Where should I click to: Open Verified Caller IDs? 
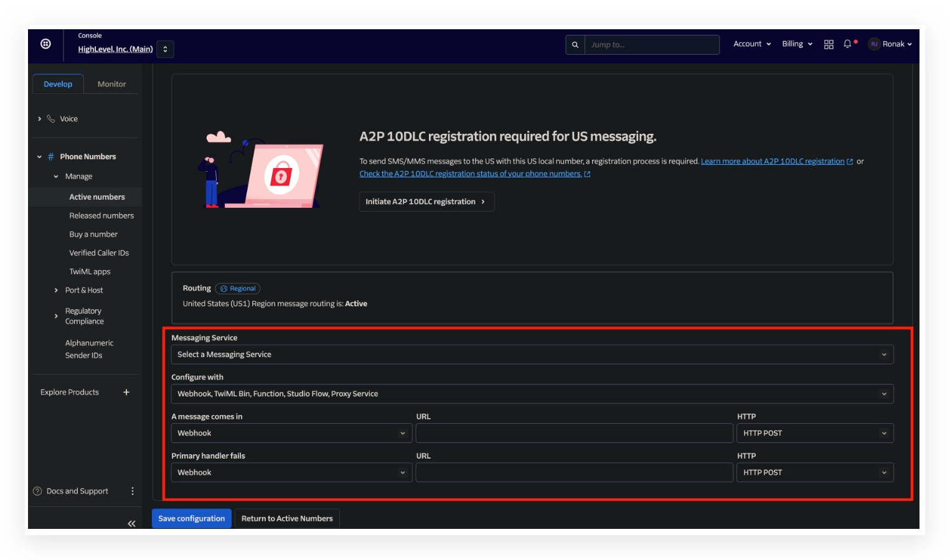pos(99,253)
